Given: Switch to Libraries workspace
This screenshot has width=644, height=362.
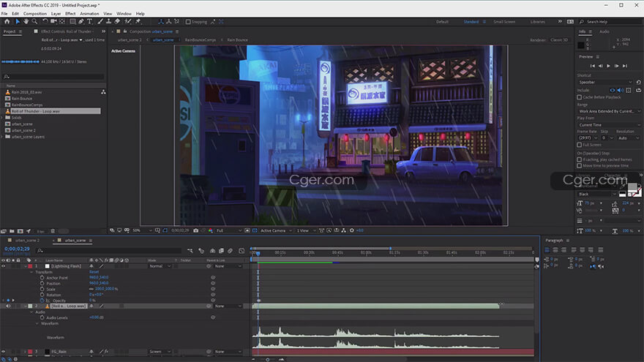Looking at the screenshot, I should tap(538, 22).
